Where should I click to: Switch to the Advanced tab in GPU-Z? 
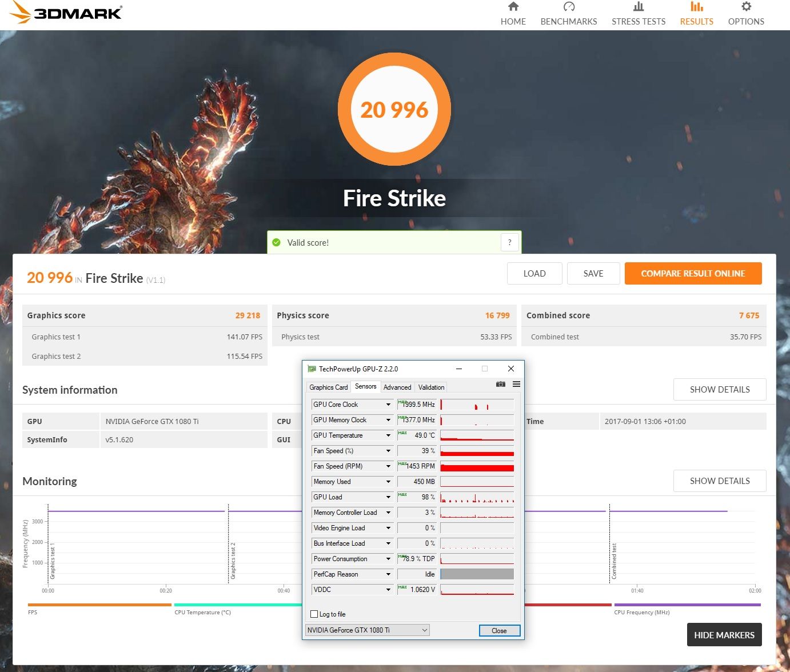[x=397, y=387]
